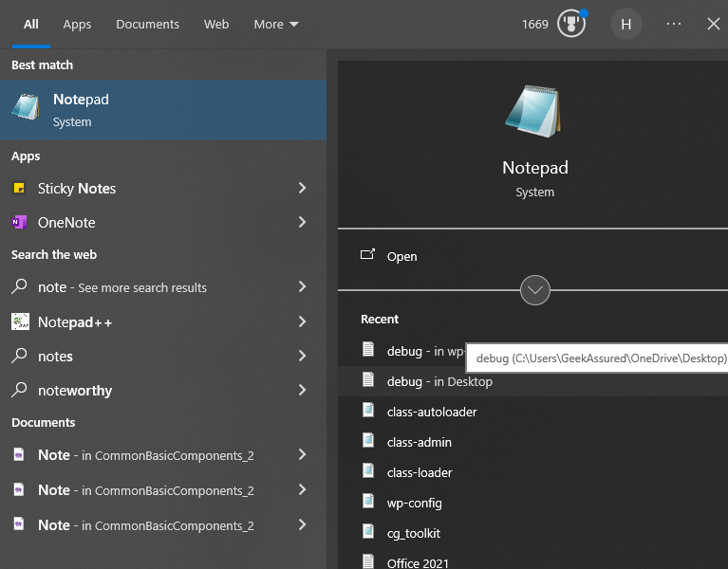Image resolution: width=728 pixels, height=569 pixels.
Task: Select the 'noteworthy' web suggestion text
Action: point(75,391)
